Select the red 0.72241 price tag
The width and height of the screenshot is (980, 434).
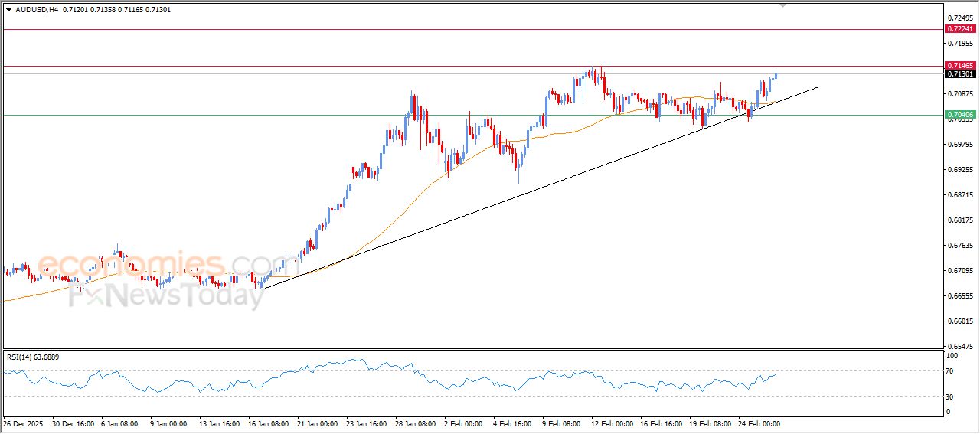click(x=960, y=29)
